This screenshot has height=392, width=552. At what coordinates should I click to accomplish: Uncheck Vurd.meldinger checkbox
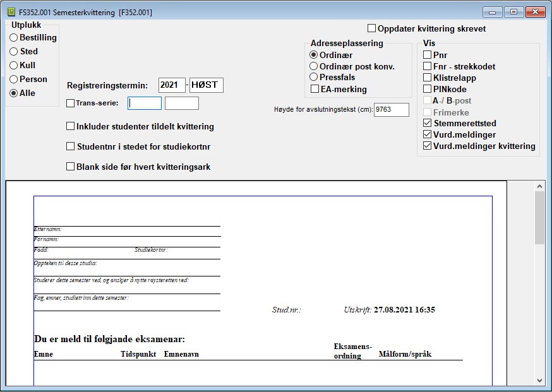[x=427, y=134]
